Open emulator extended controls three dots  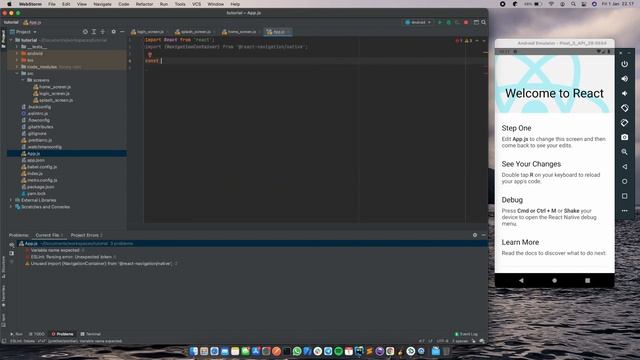pos(624,211)
